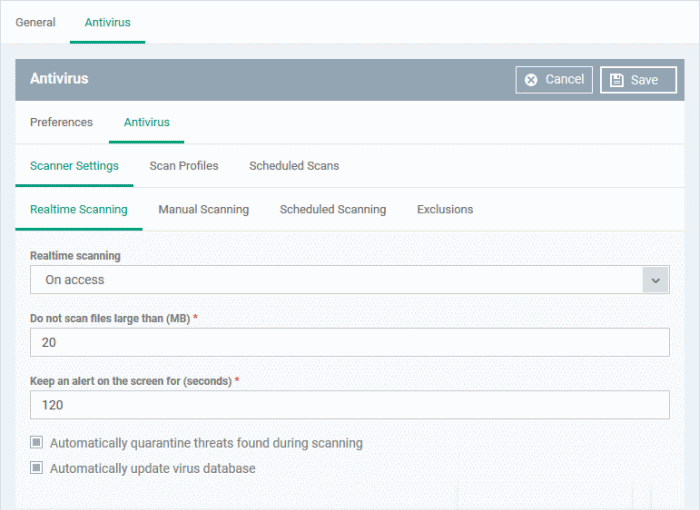Open the Manual Scanning tab
This screenshot has width=700, height=510.
[203, 210]
